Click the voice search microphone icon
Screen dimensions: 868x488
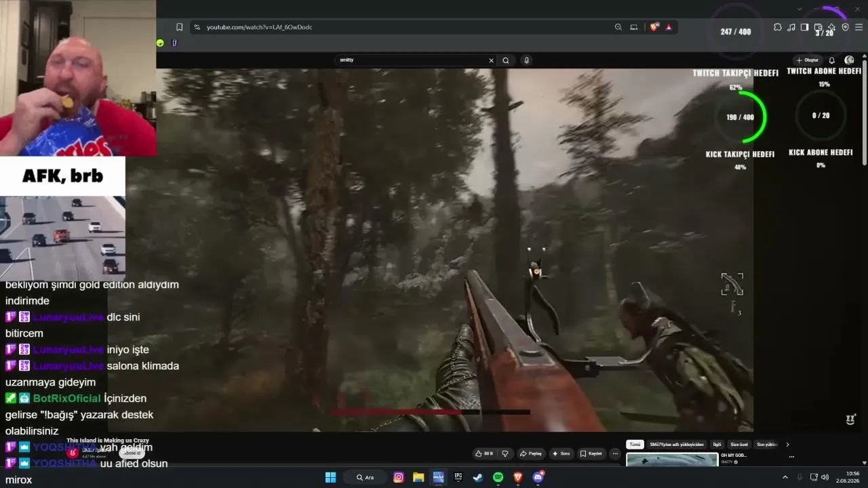click(526, 60)
